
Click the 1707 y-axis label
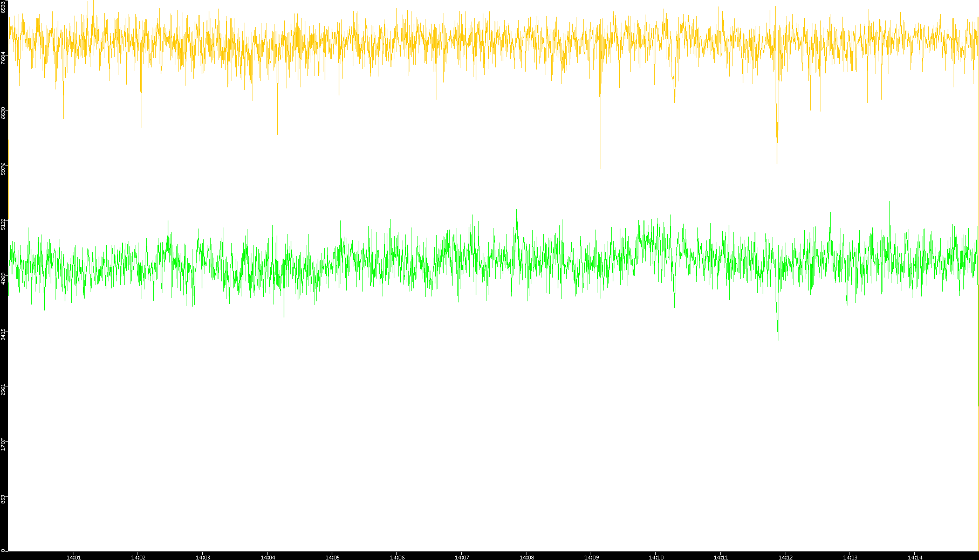coord(4,445)
